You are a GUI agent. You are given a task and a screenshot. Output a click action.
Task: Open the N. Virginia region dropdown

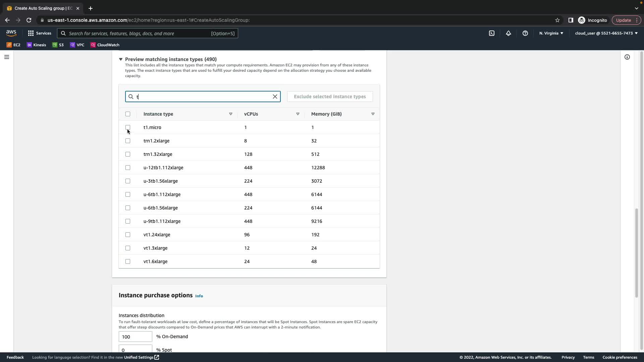tap(551, 33)
